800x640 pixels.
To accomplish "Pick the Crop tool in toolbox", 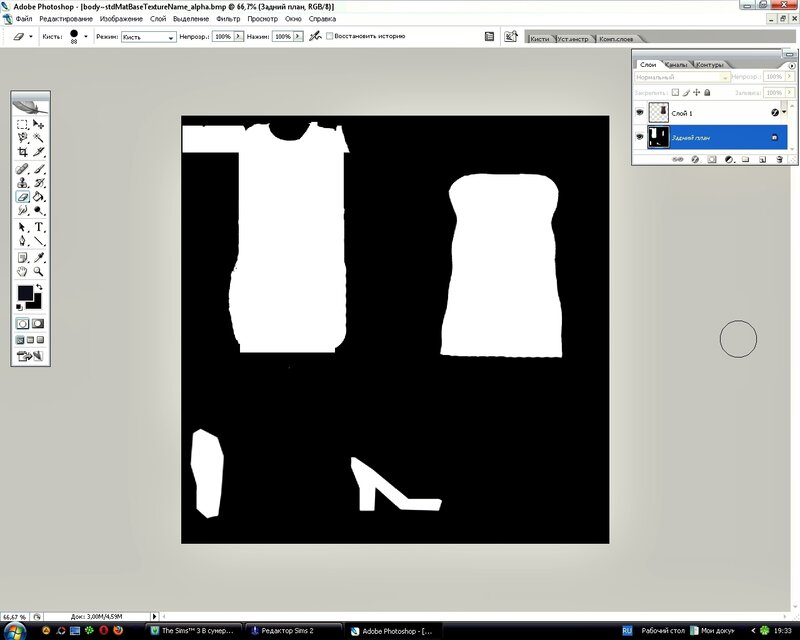I will [x=22, y=152].
